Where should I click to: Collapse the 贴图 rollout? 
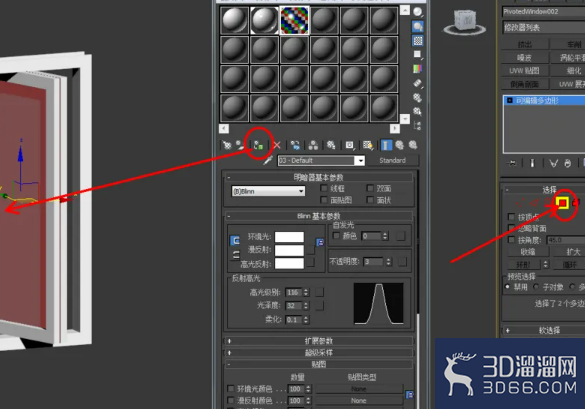click(x=319, y=364)
